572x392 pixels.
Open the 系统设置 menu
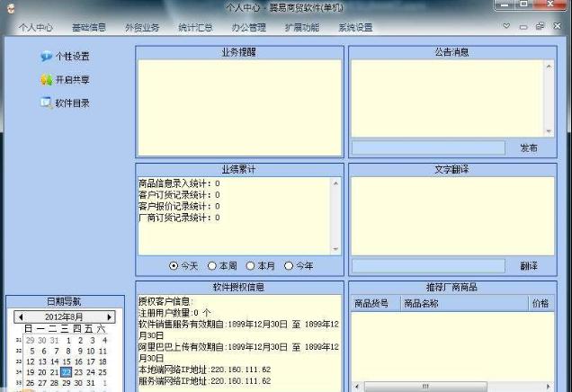[x=355, y=28]
